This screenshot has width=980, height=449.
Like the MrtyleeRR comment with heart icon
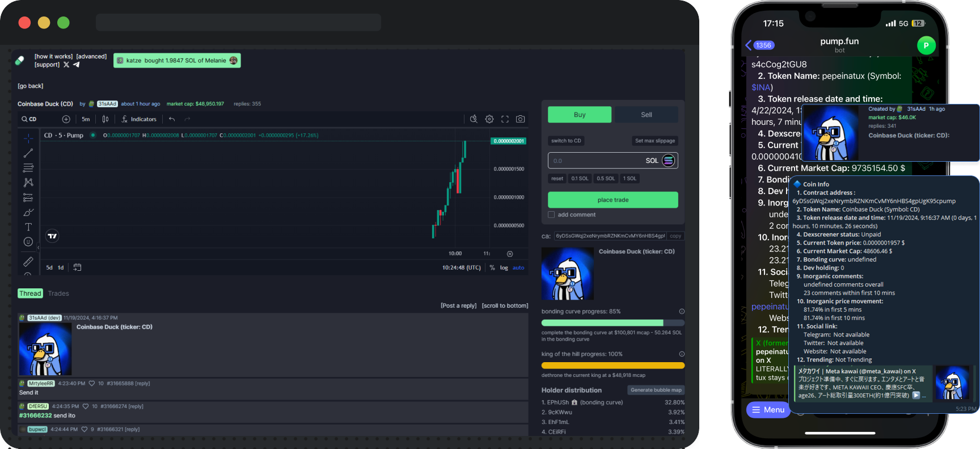(92, 384)
